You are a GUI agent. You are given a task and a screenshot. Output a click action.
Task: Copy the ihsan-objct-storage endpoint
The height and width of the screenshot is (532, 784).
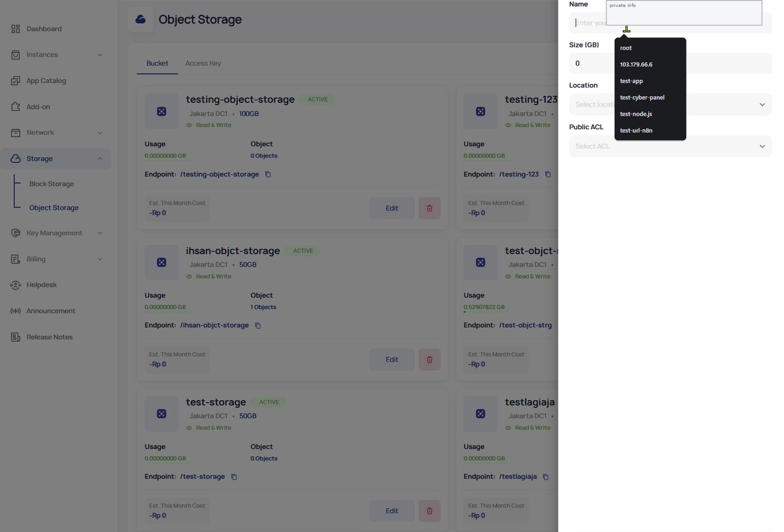(258, 325)
